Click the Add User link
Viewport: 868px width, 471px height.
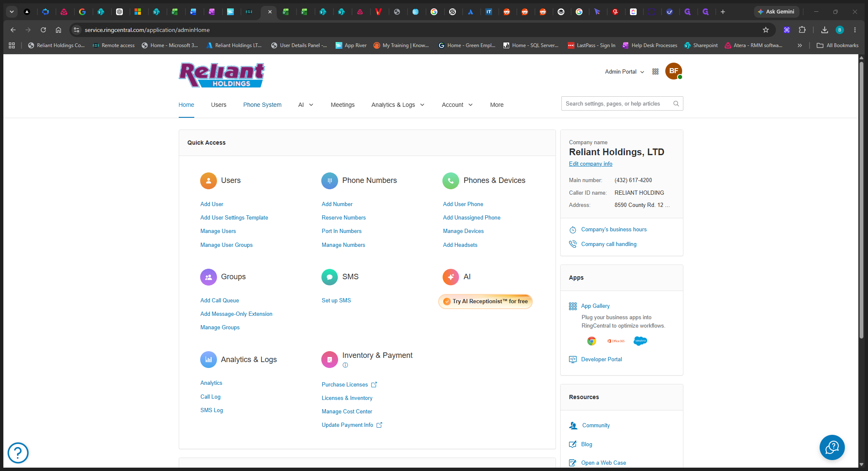(x=212, y=204)
